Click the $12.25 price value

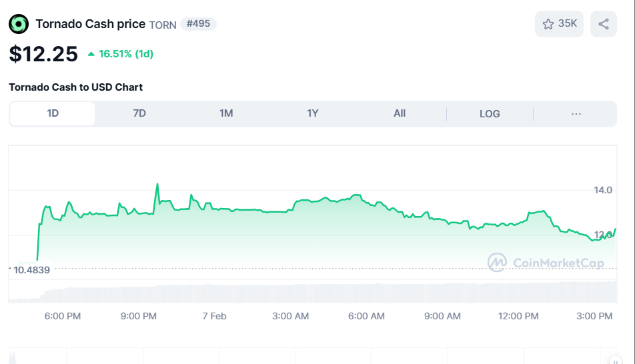point(43,54)
